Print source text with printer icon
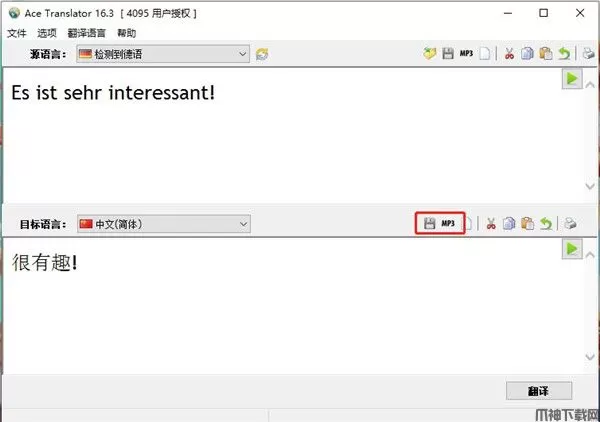Screen dimensions: 600x422 (589, 54)
